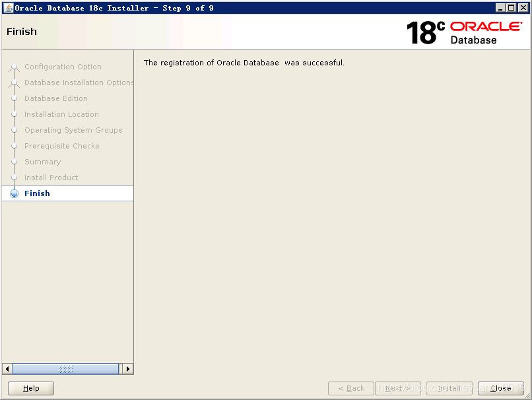Select the Configuration Option step
Image resolution: width=532 pixels, height=400 pixels.
[x=63, y=67]
